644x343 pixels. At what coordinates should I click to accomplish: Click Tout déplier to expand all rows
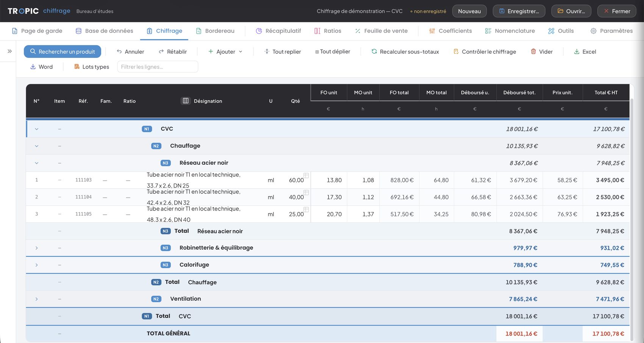tap(333, 51)
